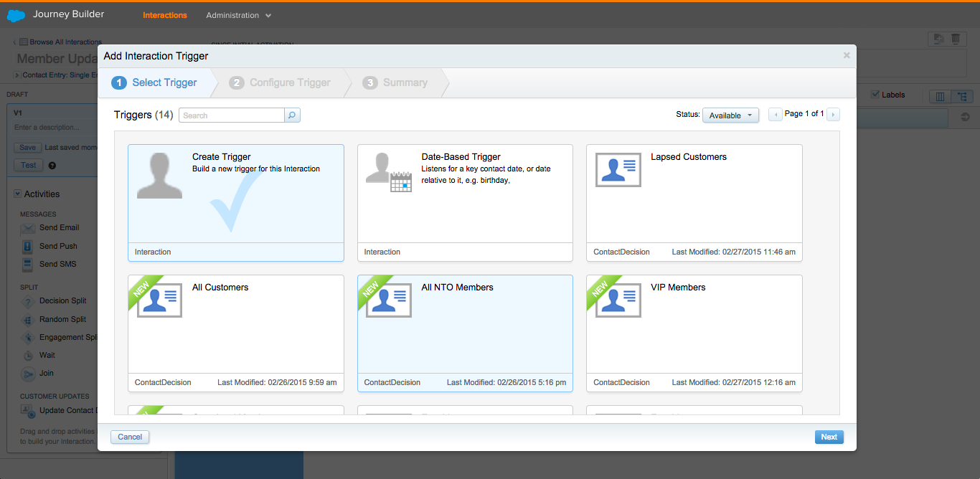Click Last Modified 02/26/2015 9:59 am text

277,382
